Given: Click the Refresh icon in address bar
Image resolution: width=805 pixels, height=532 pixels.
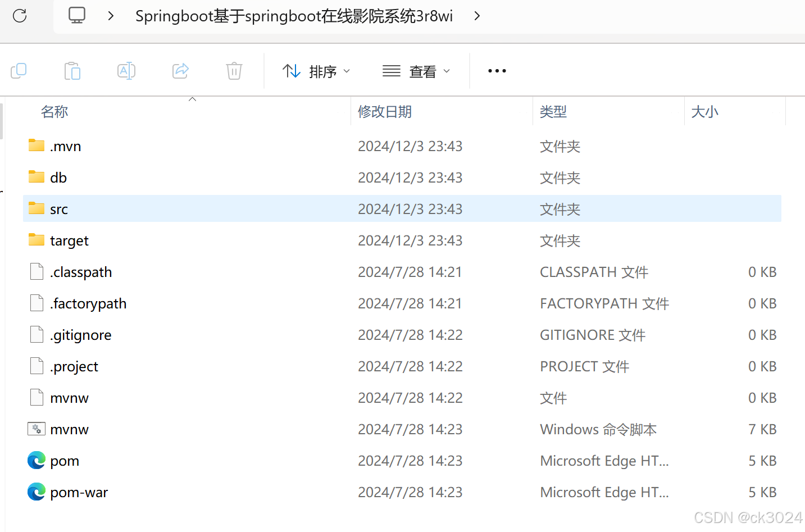Looking at the screenshot, I should tap(20, 16).
